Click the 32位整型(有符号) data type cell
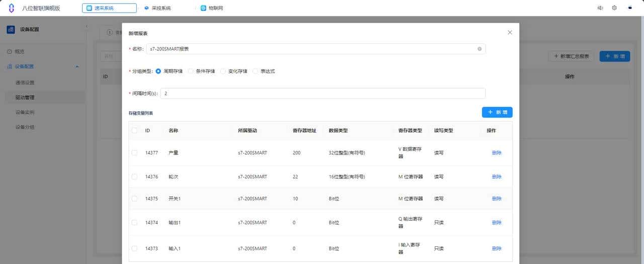The height and width of the screenshot is (264, 644). 347,153
